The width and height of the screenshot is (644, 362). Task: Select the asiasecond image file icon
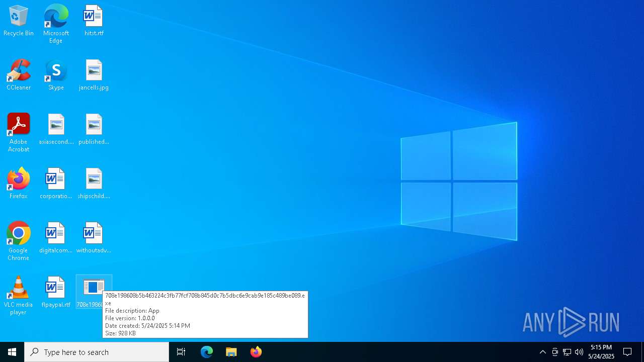coord(56,130)
